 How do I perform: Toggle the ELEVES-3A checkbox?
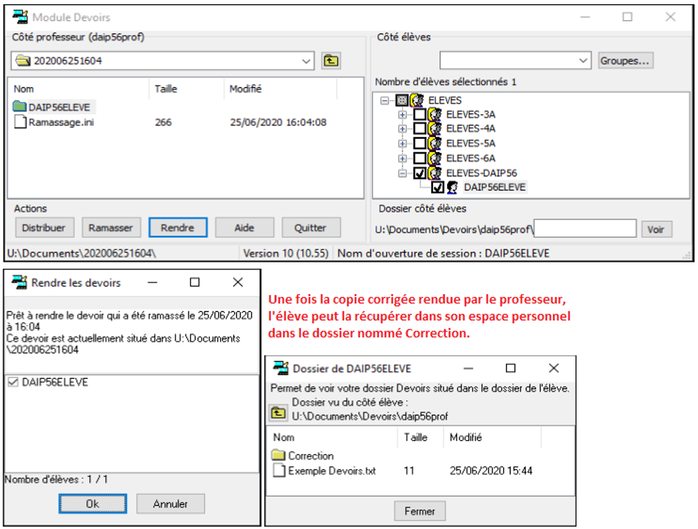click(419, 115)
